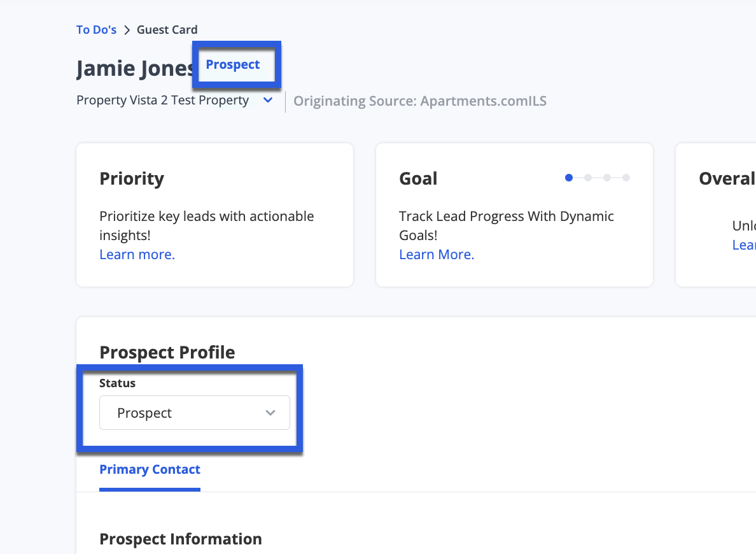Click the Prospect status badge beside name
This screenshot has width=756, height=554.
[233, 65]
